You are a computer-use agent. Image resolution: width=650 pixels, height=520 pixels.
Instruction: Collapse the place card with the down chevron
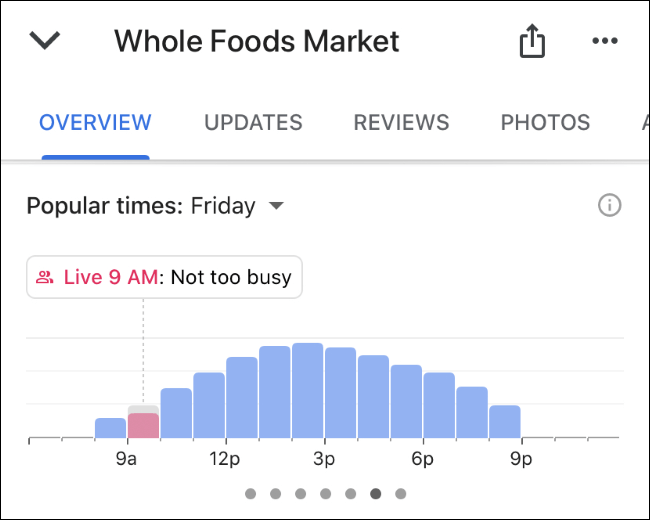tap(45, 41)
